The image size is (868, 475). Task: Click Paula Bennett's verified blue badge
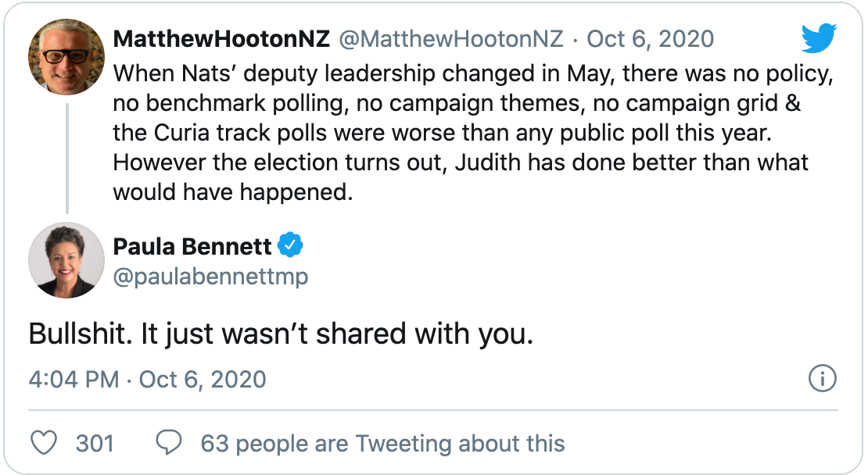290,245
